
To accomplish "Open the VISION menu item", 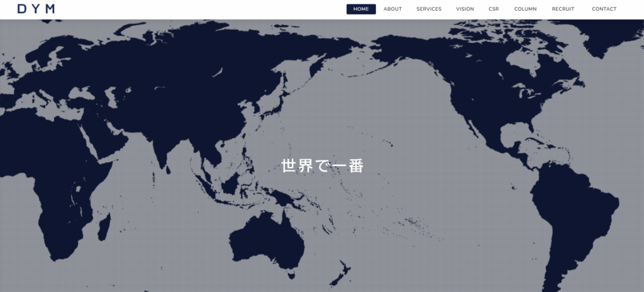I will pos(465,9).
